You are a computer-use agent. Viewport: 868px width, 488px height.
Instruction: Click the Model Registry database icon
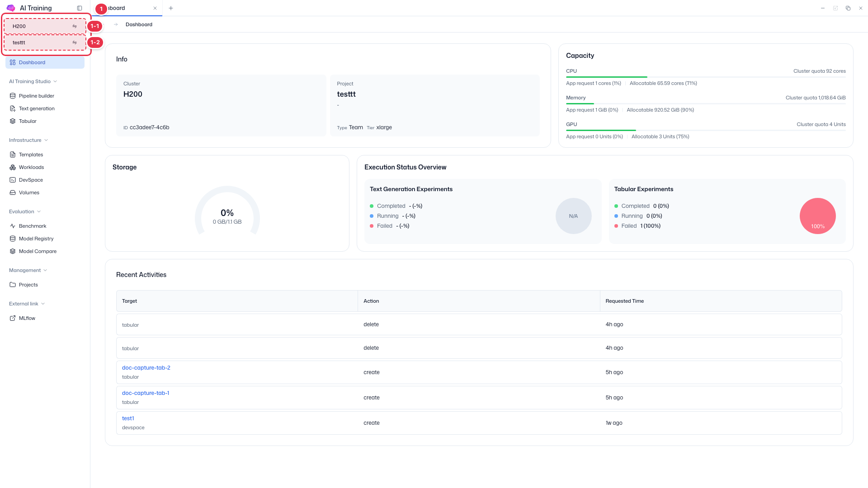click(13, 239)
